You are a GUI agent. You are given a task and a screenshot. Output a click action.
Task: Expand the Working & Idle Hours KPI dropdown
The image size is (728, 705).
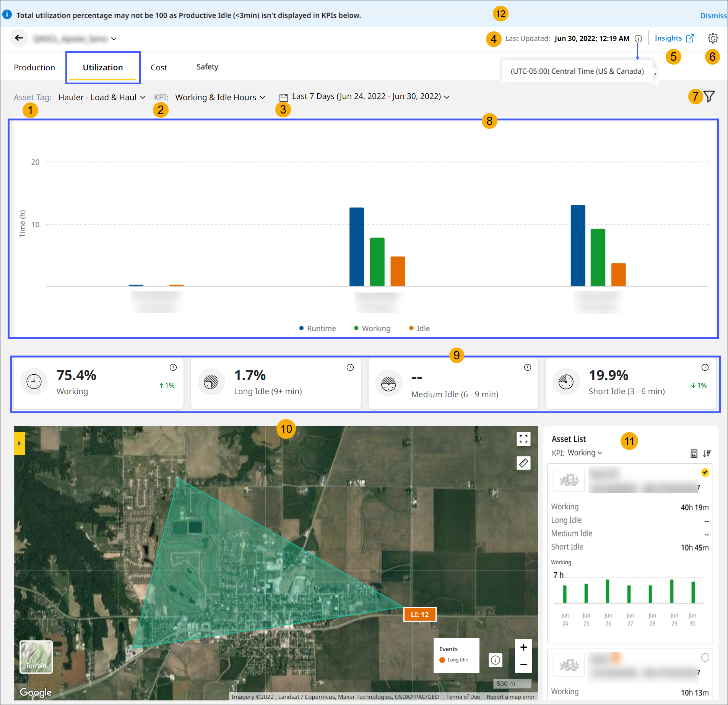click(x=220, y=97)
